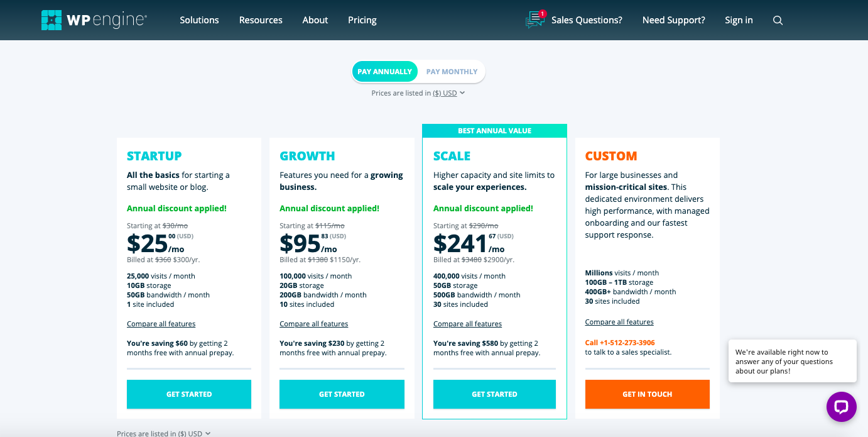Open the Resources menu

[261, 19]
